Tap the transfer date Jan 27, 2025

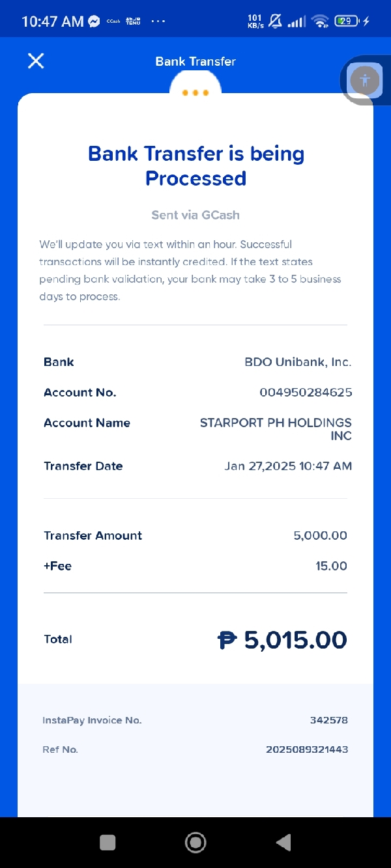[288, 466]
